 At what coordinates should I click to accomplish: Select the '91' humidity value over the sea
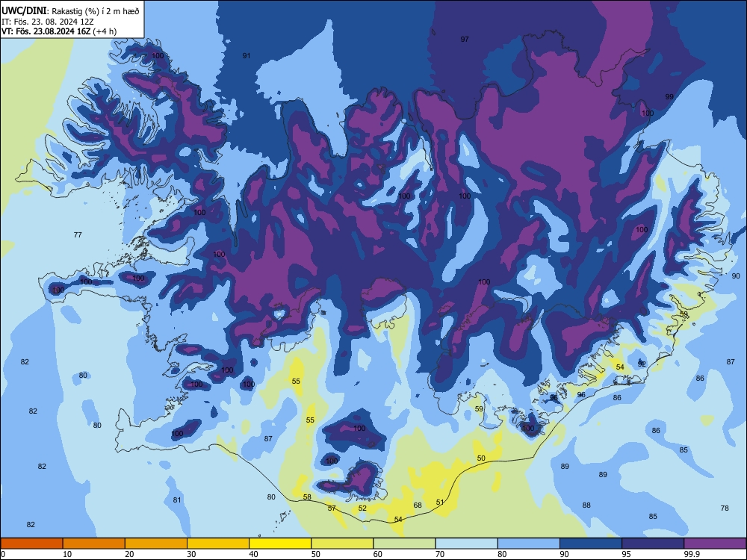247,55
